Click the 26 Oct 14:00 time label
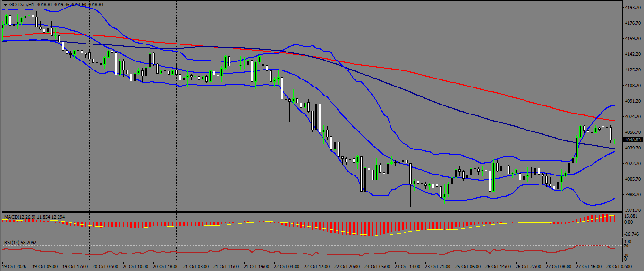 (x=499, y=267)
